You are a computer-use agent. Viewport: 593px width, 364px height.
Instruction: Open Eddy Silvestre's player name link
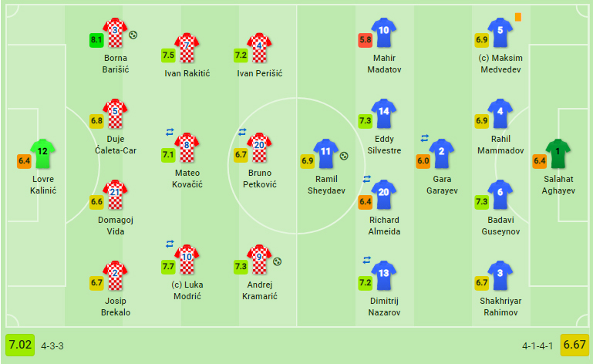click(384, 145)
